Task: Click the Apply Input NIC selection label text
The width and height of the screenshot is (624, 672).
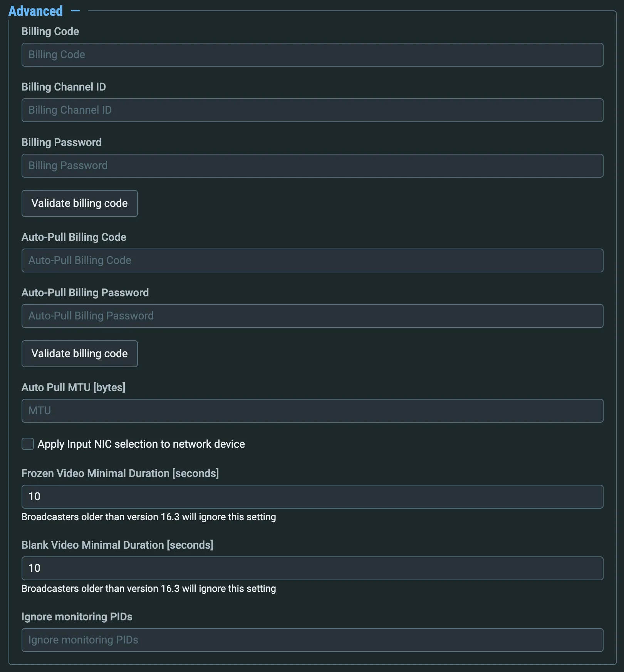Action: tap(141, 444)
